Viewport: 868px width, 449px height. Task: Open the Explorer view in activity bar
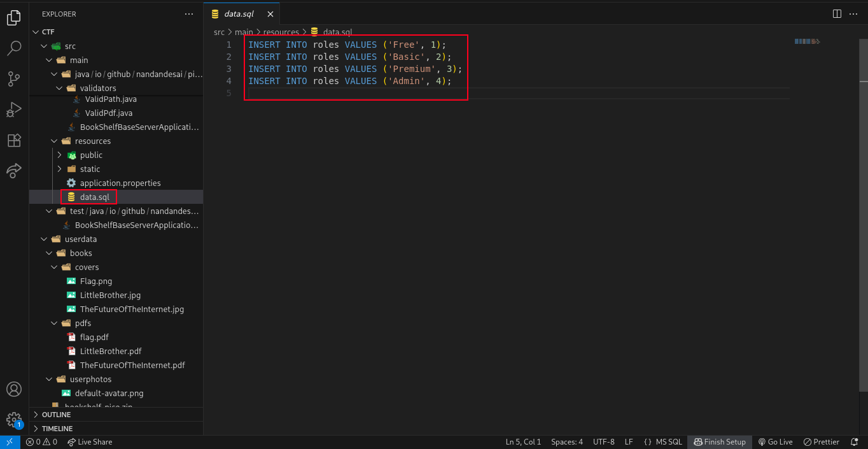[x=14, y=18]
